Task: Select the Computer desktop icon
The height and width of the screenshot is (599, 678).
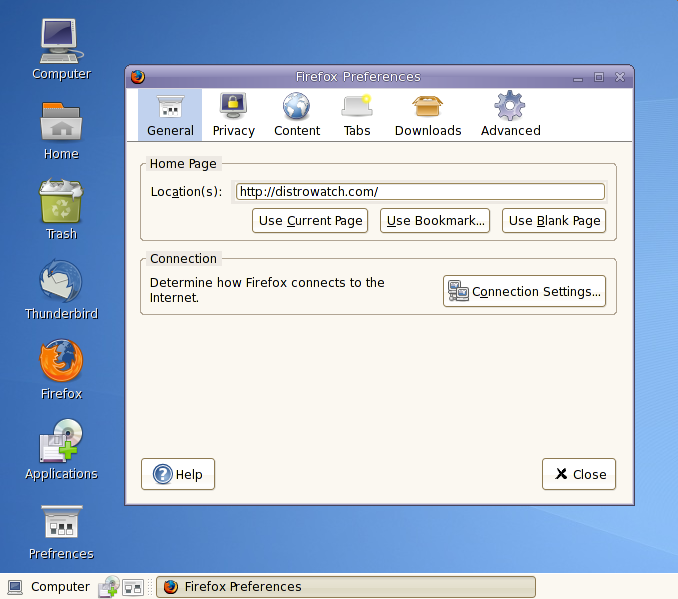Action: pos(61,49)
